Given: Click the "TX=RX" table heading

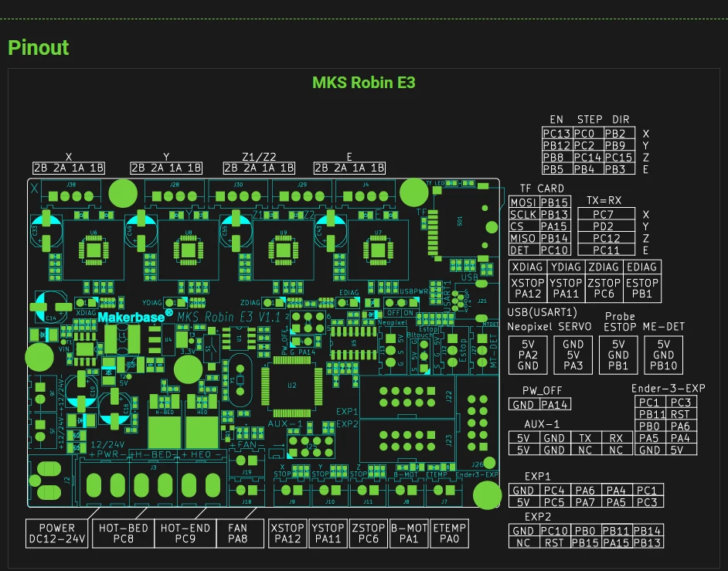Looking at the screenshot, I should point(604,201).
